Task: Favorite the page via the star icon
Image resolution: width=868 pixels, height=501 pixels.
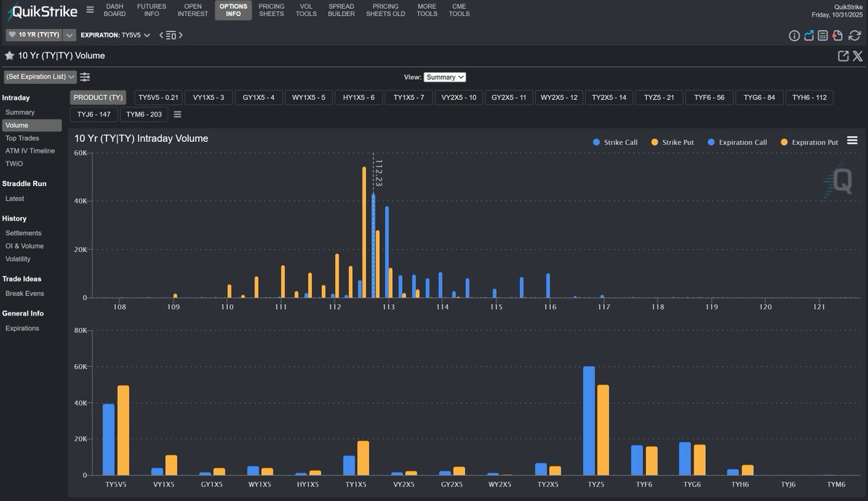Action: (x=9, y=55)
